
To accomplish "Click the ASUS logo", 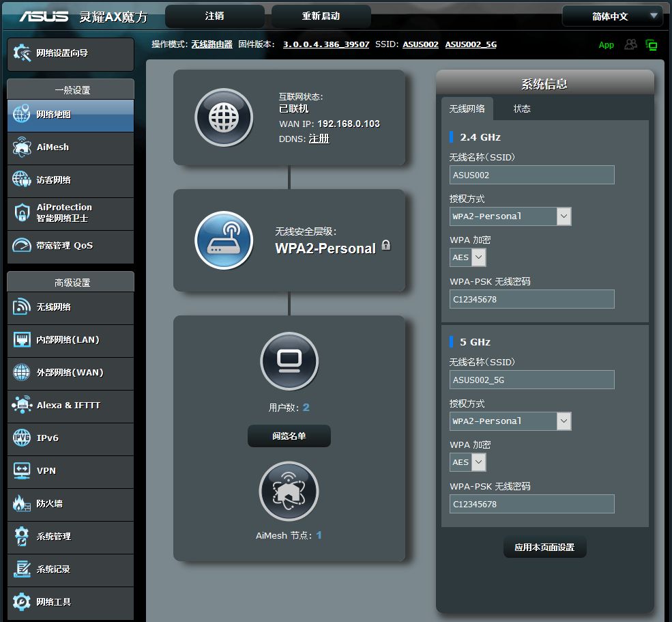I will pos(44,16).
